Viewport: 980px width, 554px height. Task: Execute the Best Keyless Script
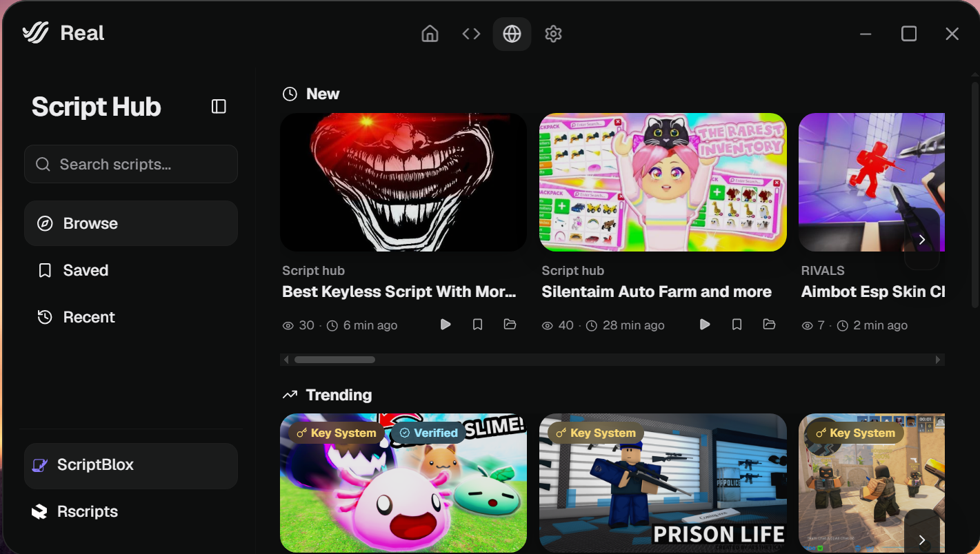(x=446, y=325)
